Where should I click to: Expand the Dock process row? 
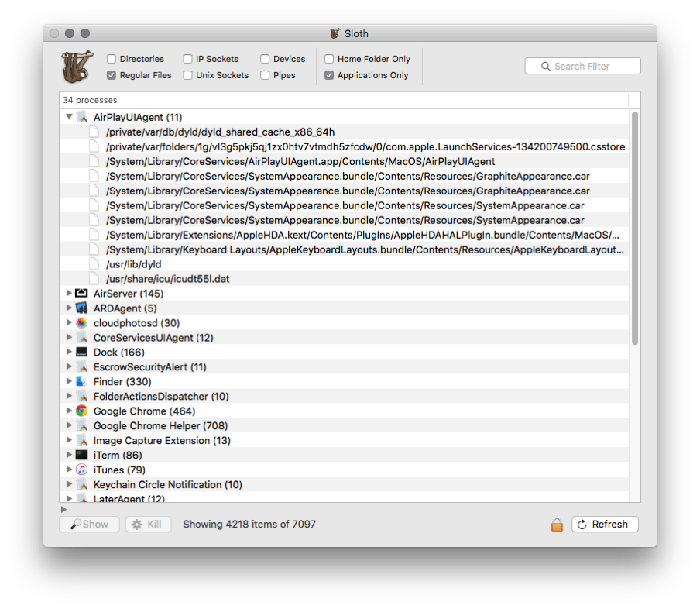[x=69, y=352]
